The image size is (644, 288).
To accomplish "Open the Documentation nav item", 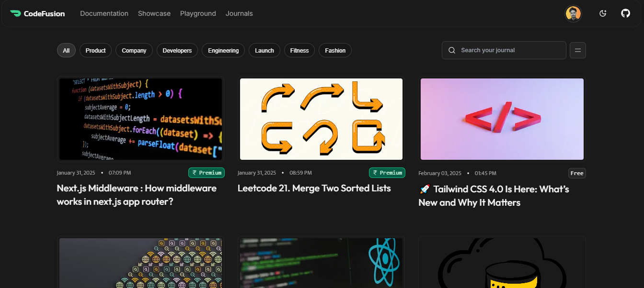I will point(104,13).
